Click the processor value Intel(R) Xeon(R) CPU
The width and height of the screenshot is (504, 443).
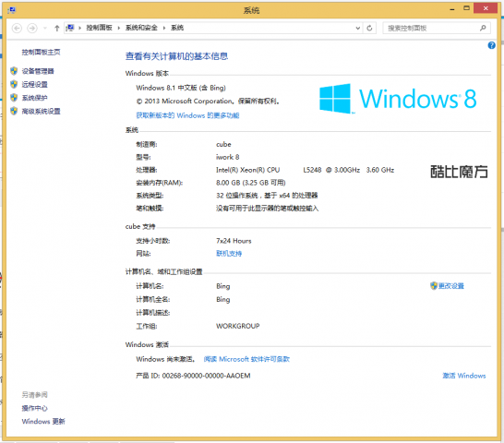247,170
